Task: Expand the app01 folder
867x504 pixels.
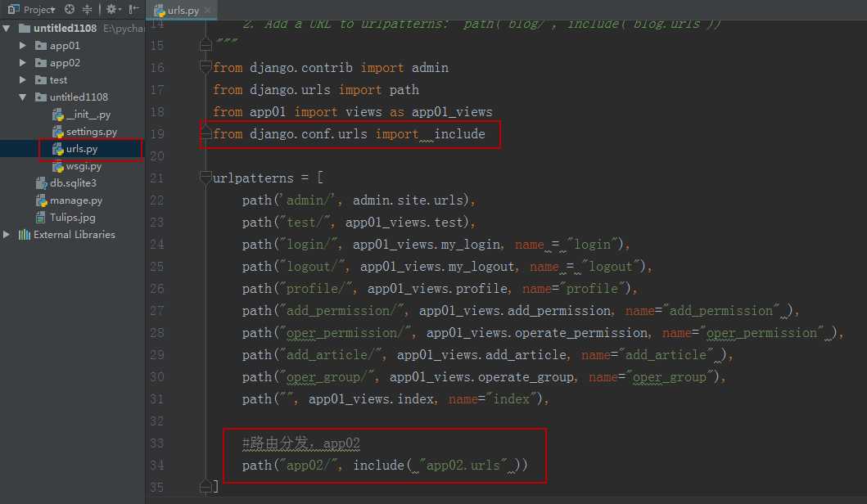Action: pyautogui.click(x=23, y=45)
